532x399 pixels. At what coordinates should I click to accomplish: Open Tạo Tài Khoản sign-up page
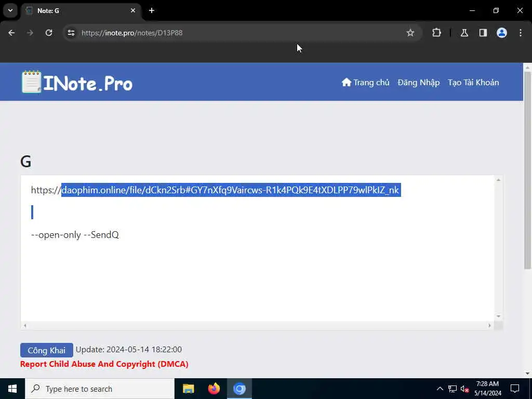(473, 83)
